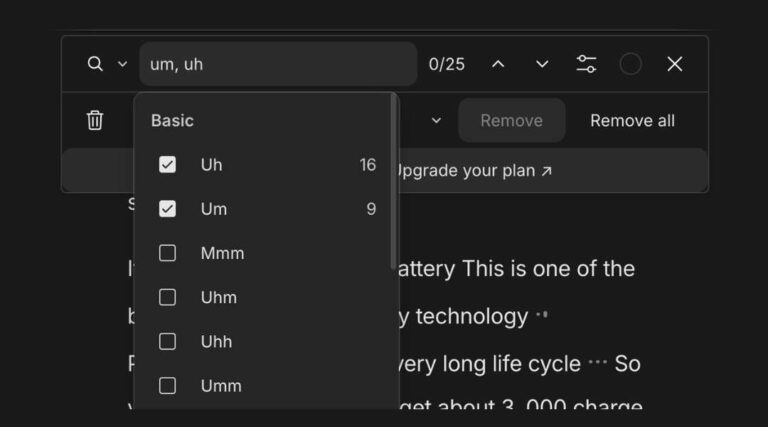The image size is (768, 427).
Task: Click the trash delete icon
Action: tap(95, 121)
